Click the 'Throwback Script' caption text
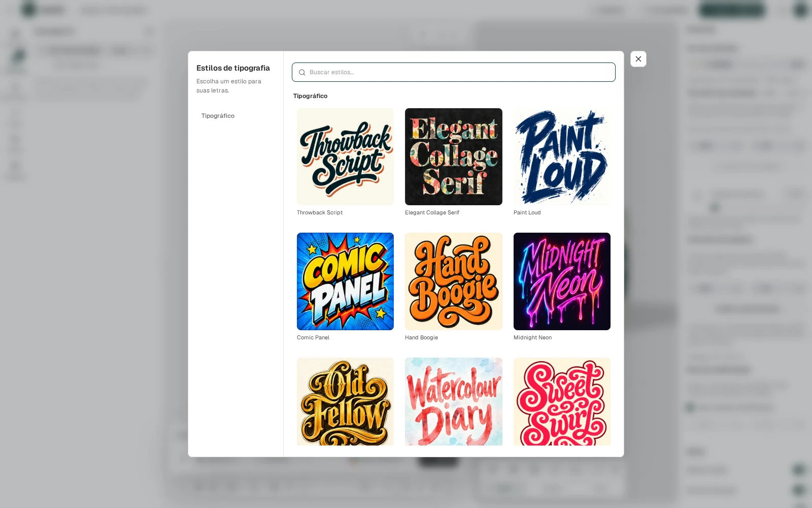Image resolution: width=812 pixels, height=508 pixels. (320, 213)
